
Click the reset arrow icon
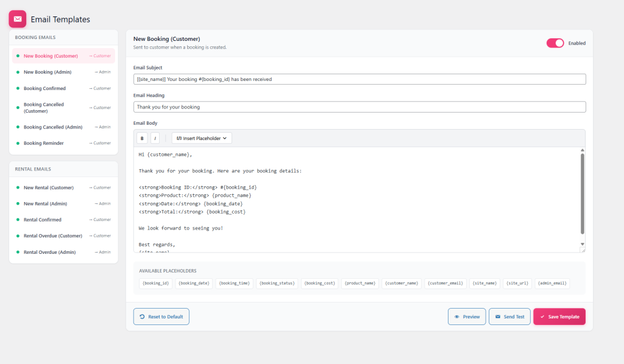[142, 317]
